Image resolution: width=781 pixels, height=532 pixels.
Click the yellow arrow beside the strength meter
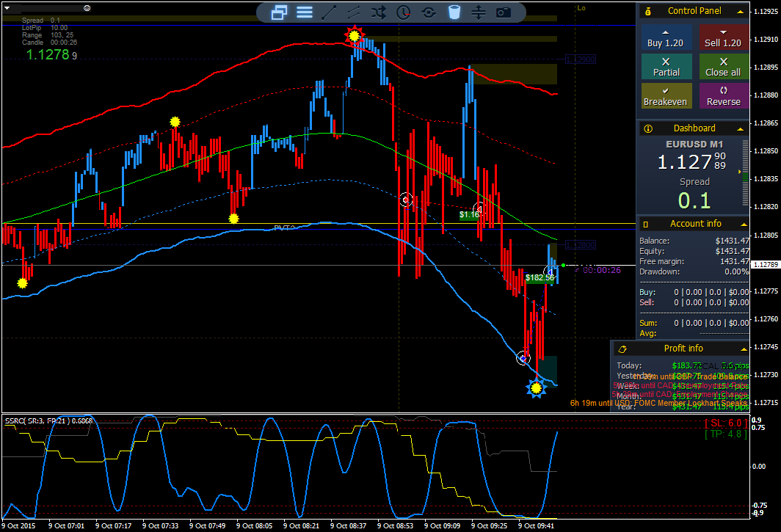click(x=740, y=172)
